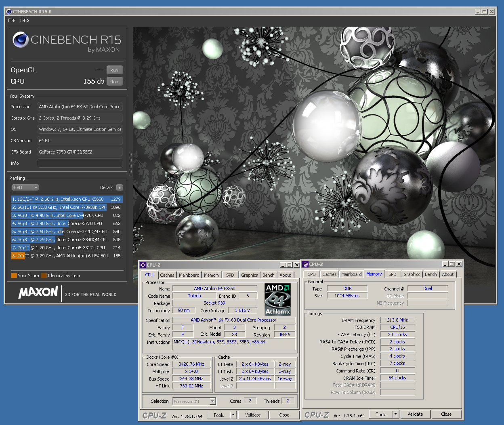Run the CPU benchmark
The image size is (504, 425).
tap(114, 82)
